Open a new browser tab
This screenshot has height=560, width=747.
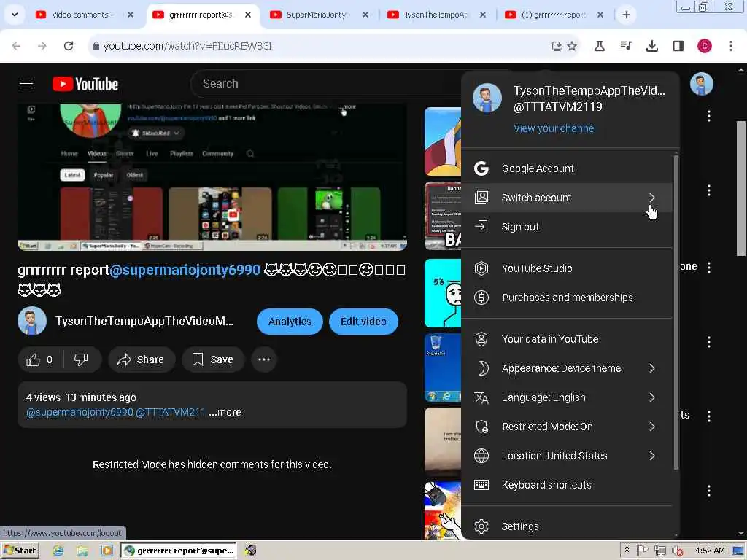coord(627,15)
